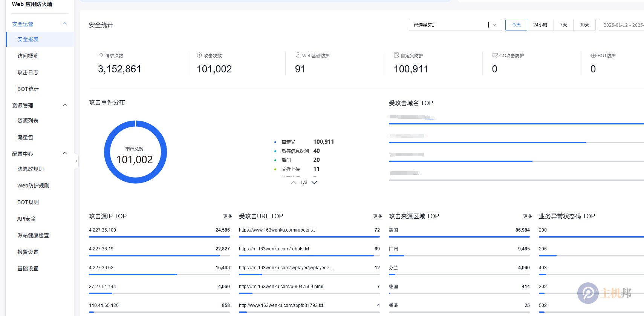Click the www.163wenku.com/robots.txt URL

pos(277,230)
